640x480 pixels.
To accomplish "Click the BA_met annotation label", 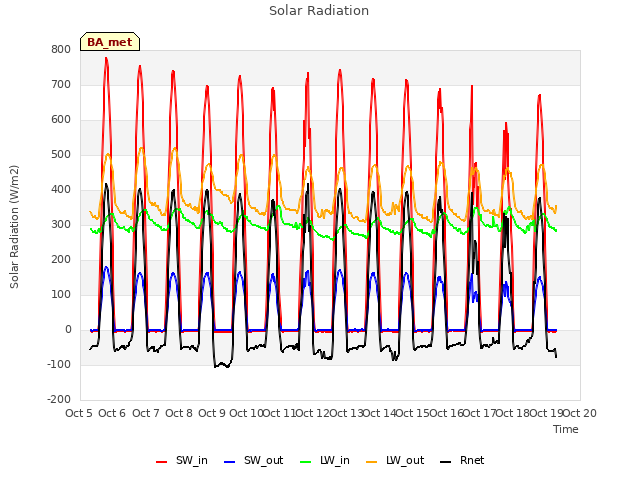I will point(110,42).
